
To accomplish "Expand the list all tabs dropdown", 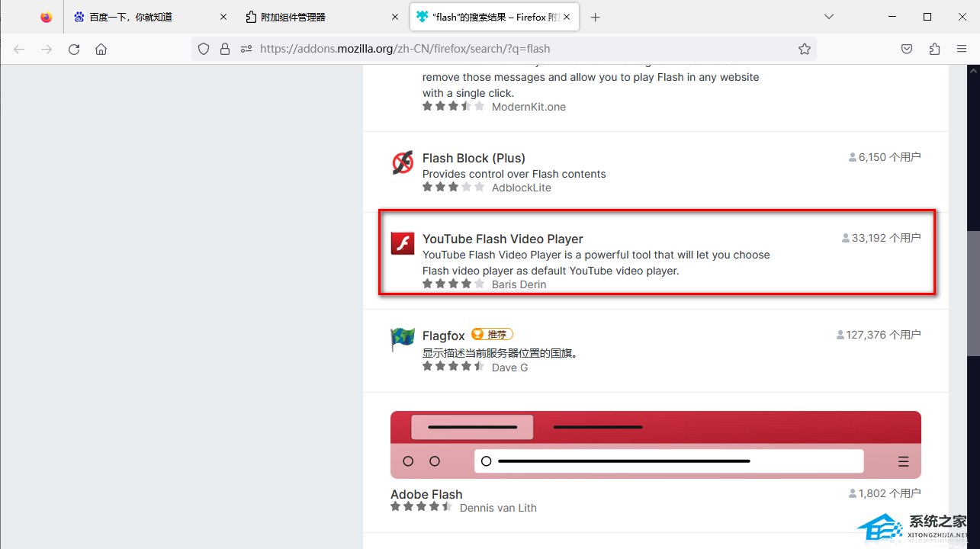I will pos(829,17).
